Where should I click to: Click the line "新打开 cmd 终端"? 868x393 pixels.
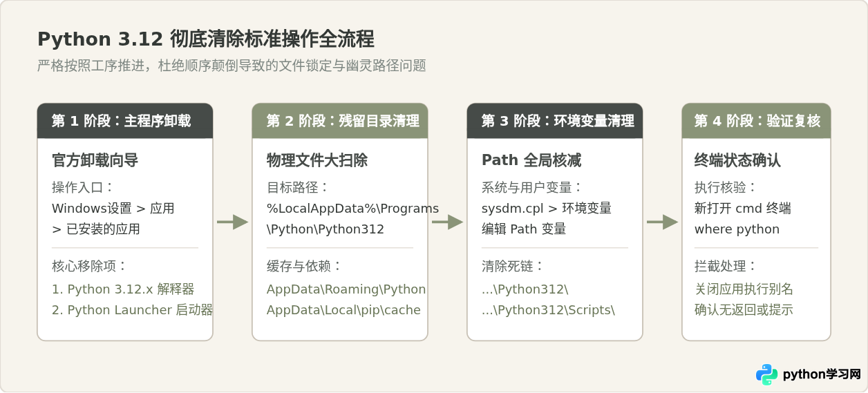coord(743,208)
